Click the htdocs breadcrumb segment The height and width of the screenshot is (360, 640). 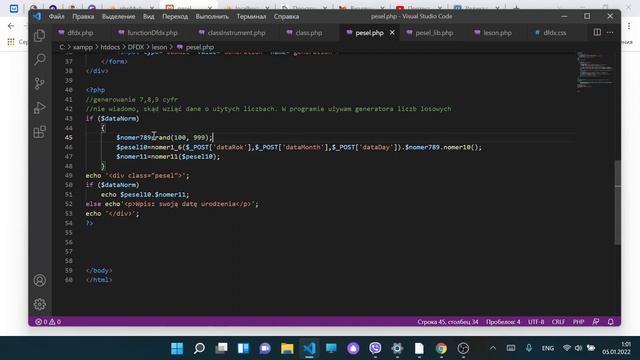coord(110,47)
